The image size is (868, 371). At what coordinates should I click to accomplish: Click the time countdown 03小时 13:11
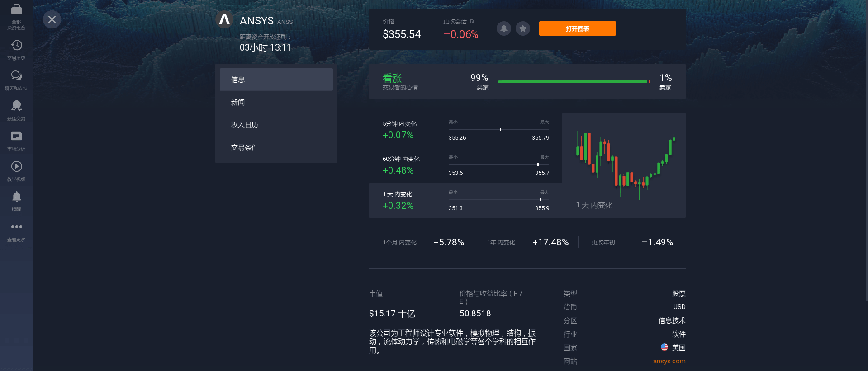tap(266, 47)
